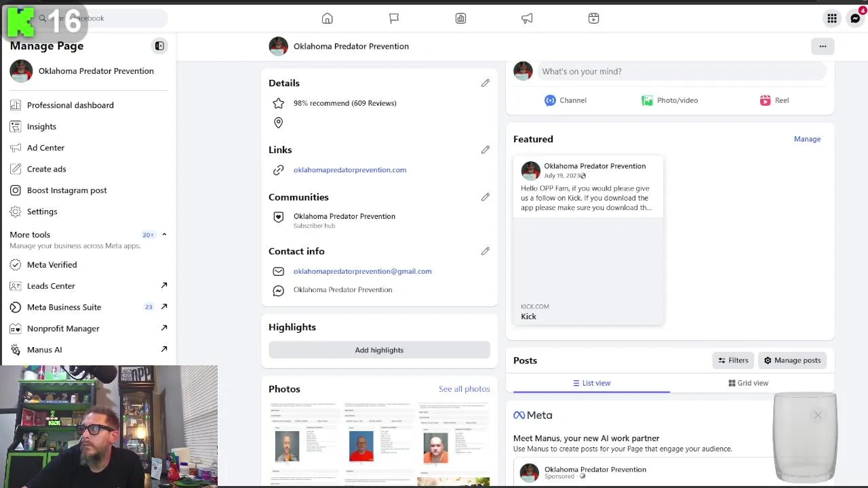Edit the Contact info pencil icon

[x=486, y=251]
